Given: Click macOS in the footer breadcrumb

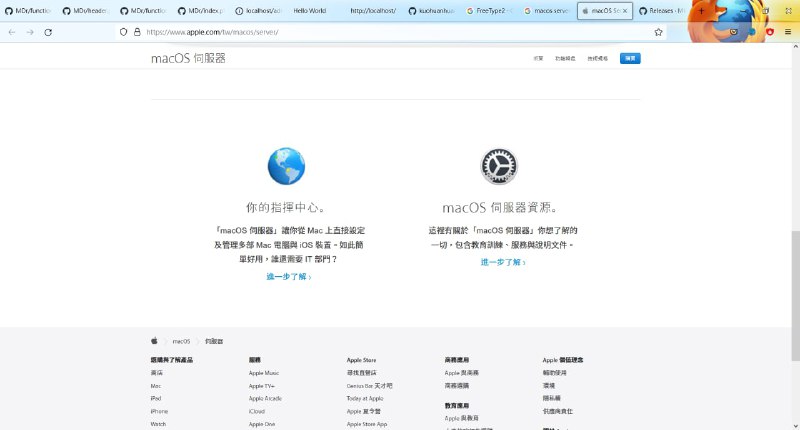Looking at the screenshot, I should (181, 341).
